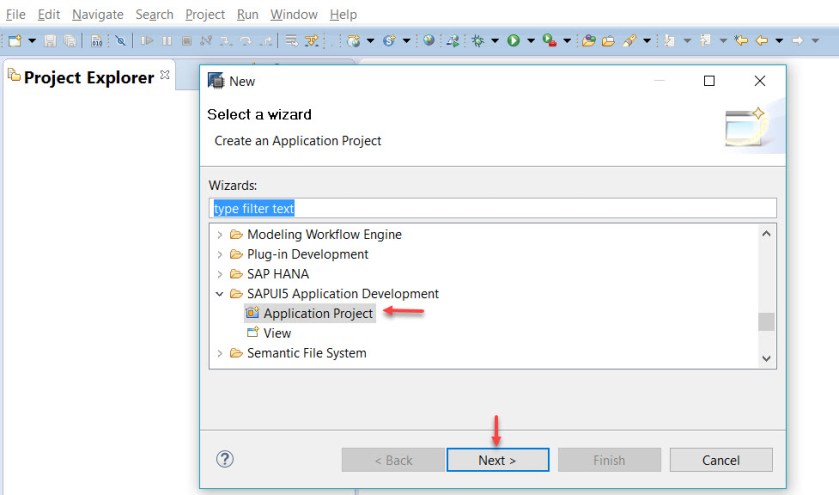839x495 pixels.
Task: Click the Forward navigation arrow icon
Action: coord(798,41)
